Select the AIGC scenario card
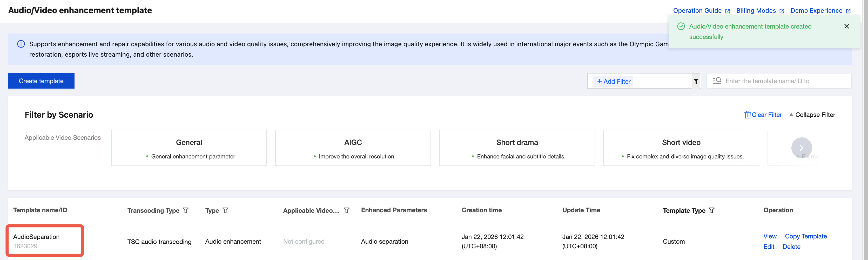868x260 pixels. 353,148
